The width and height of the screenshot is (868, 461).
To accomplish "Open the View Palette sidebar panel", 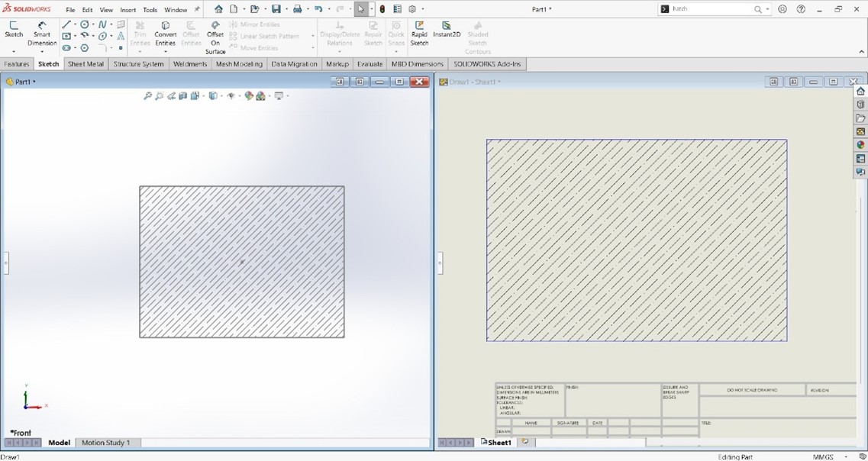I will (x=860, y=131).
